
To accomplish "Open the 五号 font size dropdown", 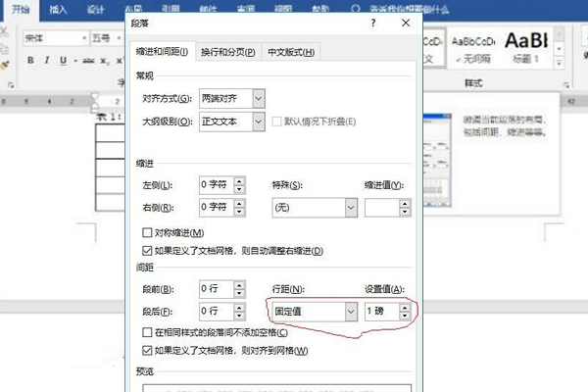I will tap(119, 38).
